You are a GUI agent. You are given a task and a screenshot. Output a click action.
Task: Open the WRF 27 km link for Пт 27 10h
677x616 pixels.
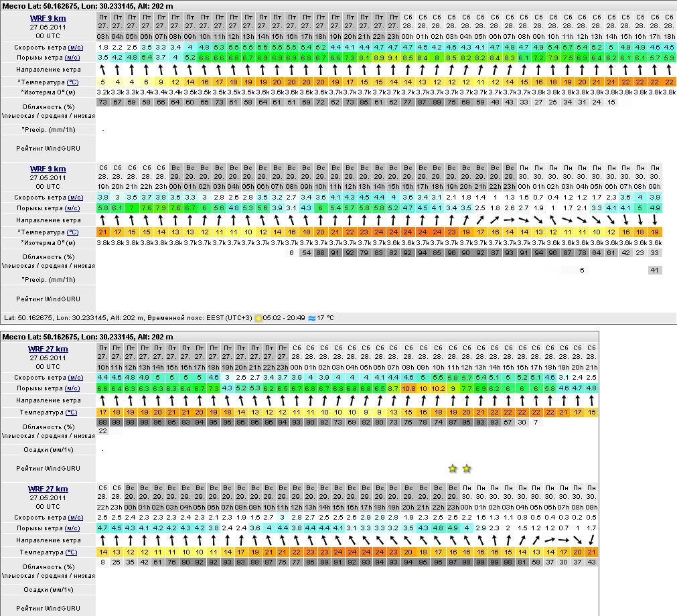(48, 349)
